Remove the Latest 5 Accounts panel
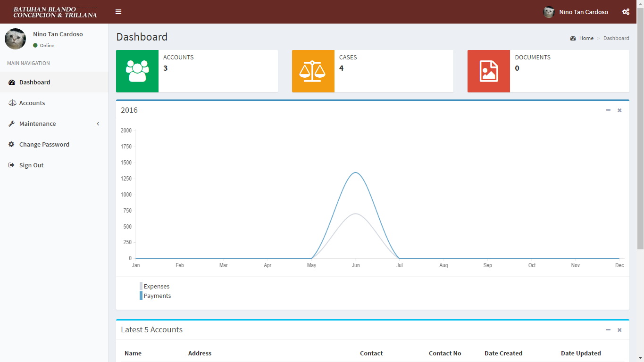The image size is (644, 362). pyautogui.click(x=619, y=330)
